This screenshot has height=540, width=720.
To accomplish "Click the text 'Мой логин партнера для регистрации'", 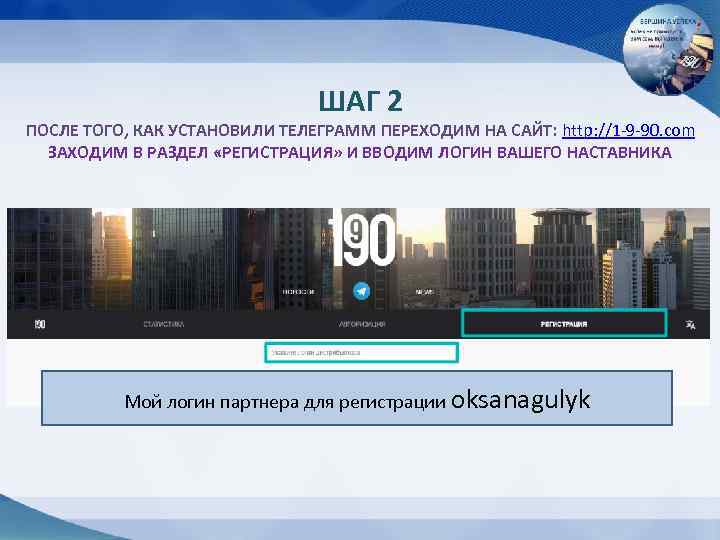I will [285, 402].
